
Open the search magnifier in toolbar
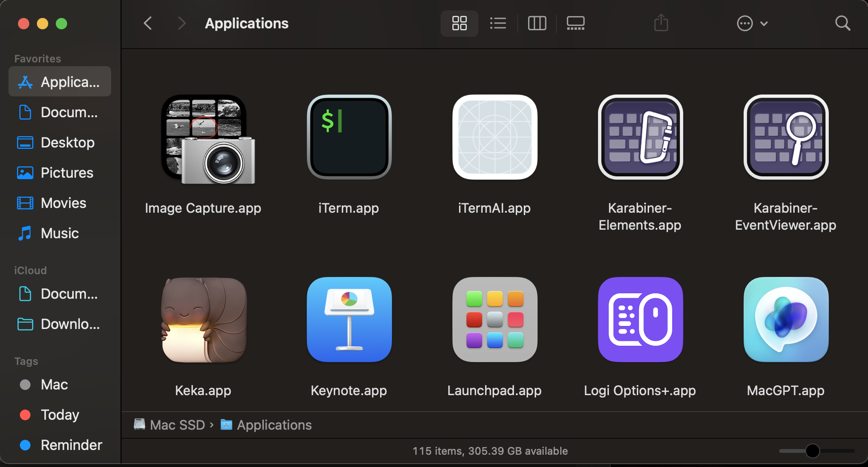tap(842, 23)
